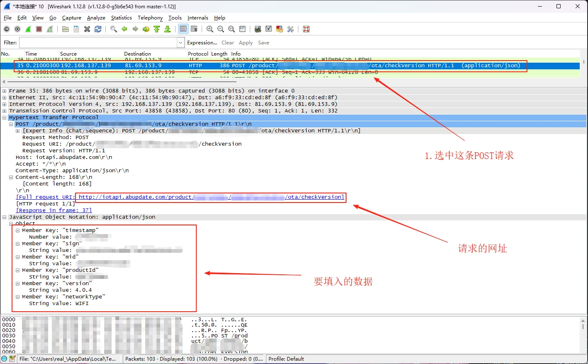Collapse the Hypertext Transfer Protocol node

click(5, 117)
